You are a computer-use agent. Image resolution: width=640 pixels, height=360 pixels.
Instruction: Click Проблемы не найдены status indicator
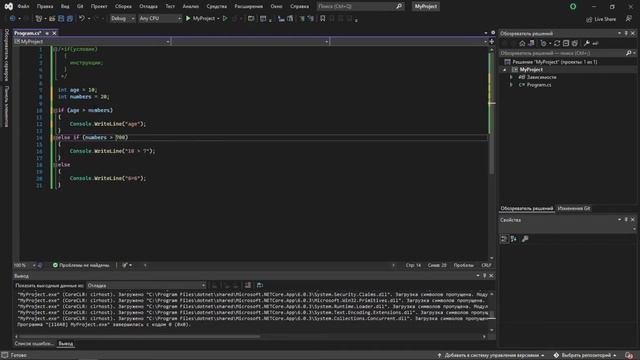pos(81,265)
